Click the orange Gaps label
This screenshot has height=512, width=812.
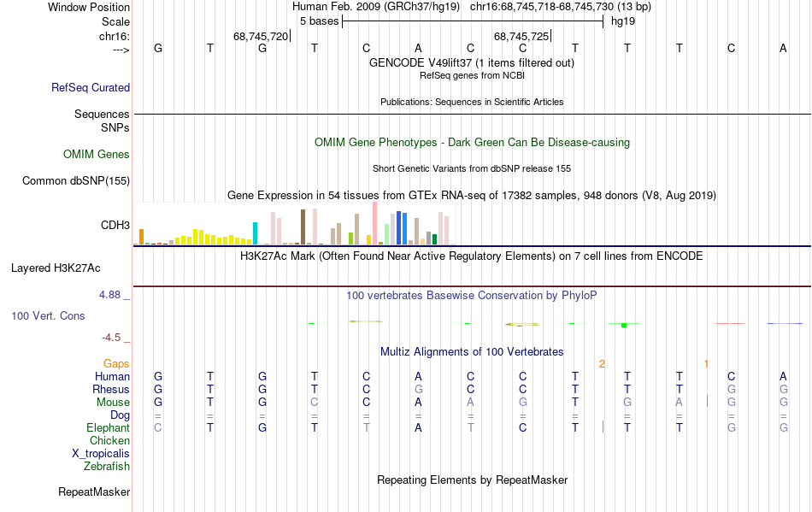[116, 364]
